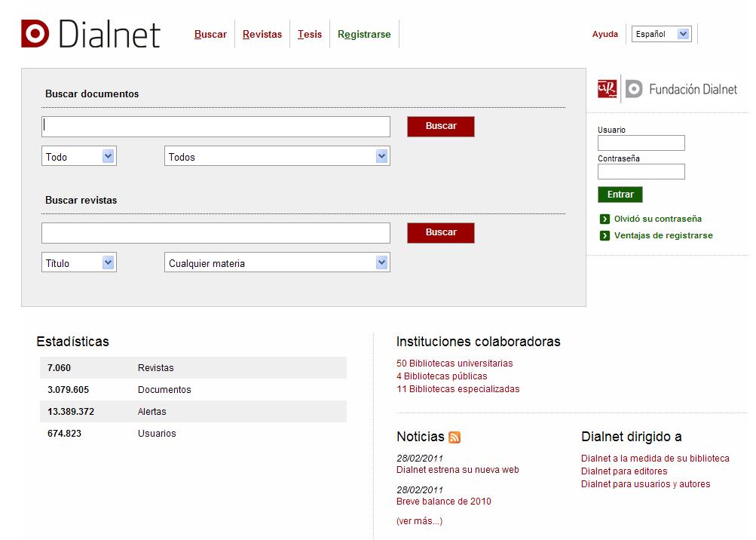Select the 674.823 Usuarios statistic value
Viewport: 756px width, 540px height.
coord(64,434)
